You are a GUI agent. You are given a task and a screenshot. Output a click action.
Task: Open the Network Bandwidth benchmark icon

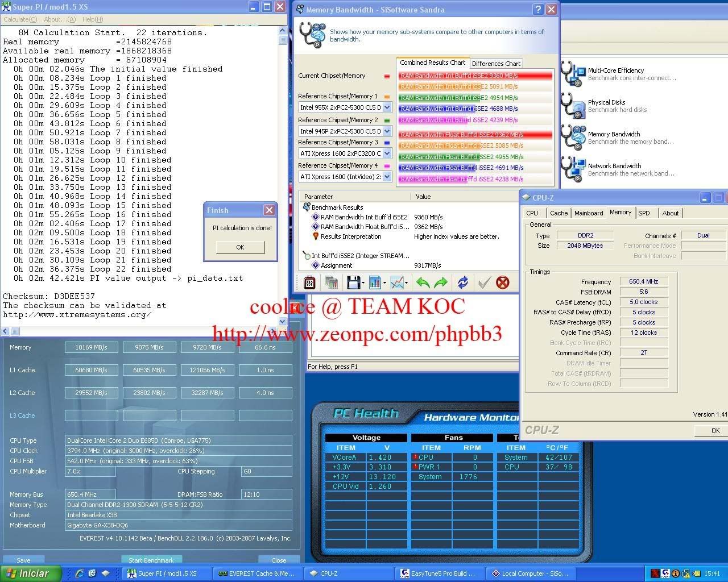coord(573,169)
